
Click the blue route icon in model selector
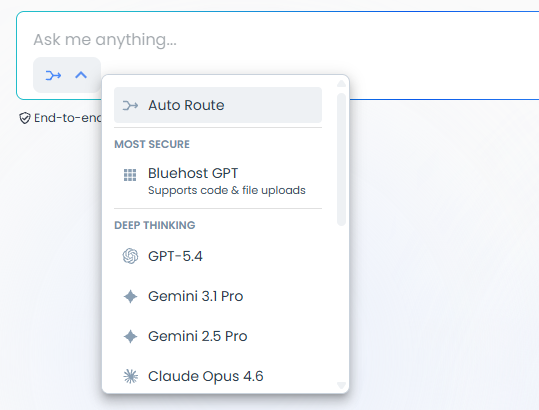tap(53, 75)
